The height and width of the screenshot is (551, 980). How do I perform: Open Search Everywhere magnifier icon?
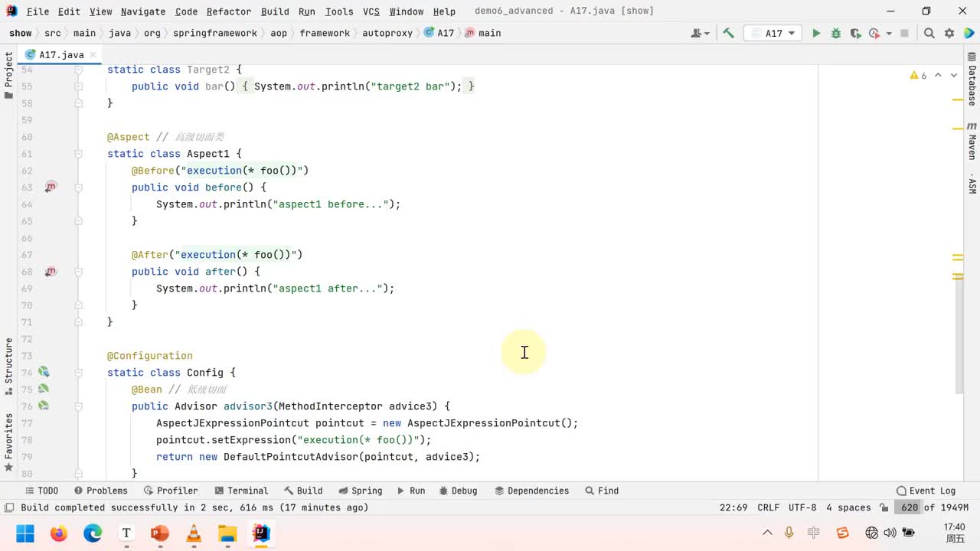(x=929, y=33)
